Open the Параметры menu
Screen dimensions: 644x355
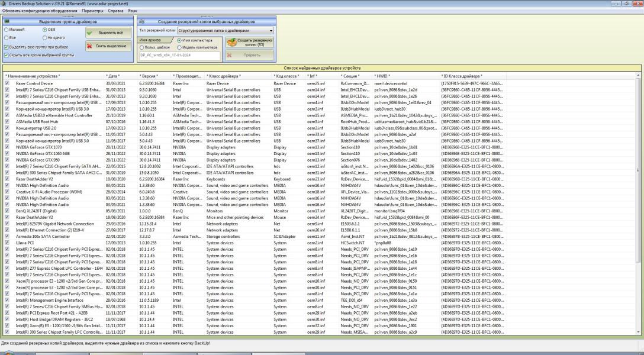pos(92,11)
